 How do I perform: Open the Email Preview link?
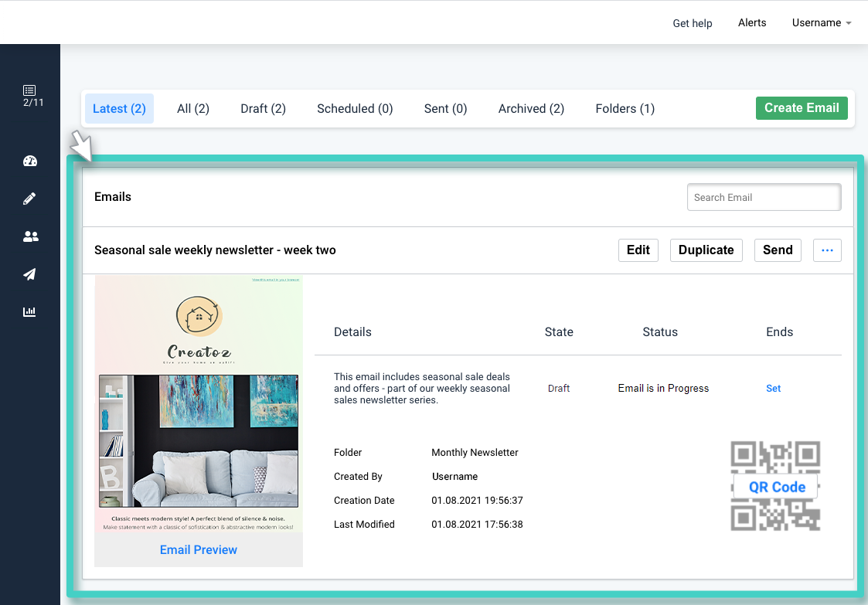tap(198, 549)
